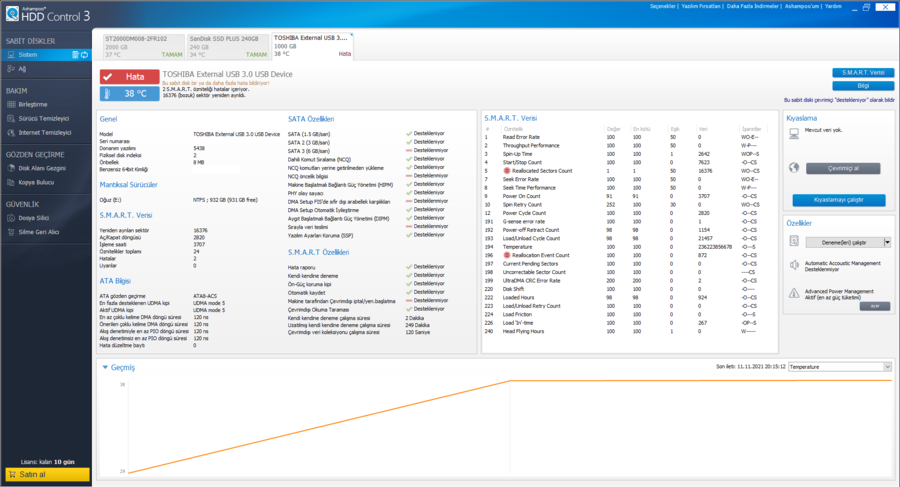Click the Silme Geri Alıcı recycle icon
This screenshot has width=900, height=487.
tap(11, 232)
